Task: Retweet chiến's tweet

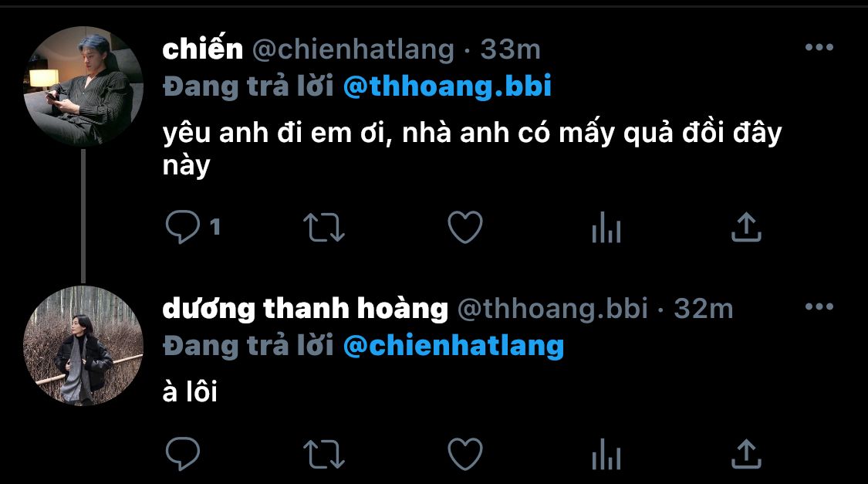Action: 324,228
